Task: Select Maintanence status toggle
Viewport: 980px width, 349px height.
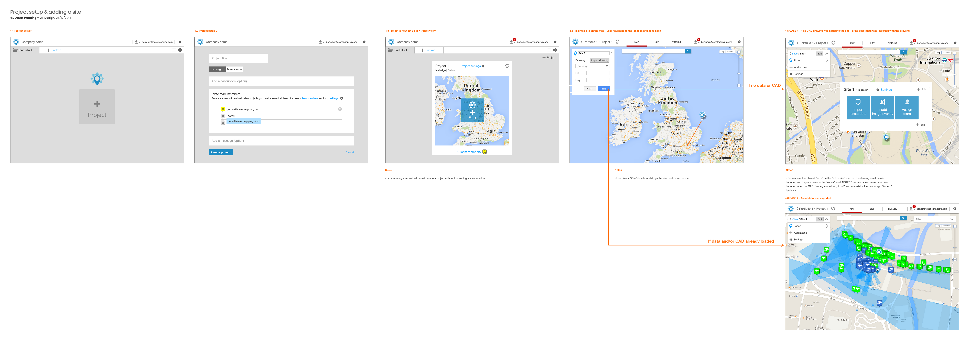Action: (x=234, y=69)
